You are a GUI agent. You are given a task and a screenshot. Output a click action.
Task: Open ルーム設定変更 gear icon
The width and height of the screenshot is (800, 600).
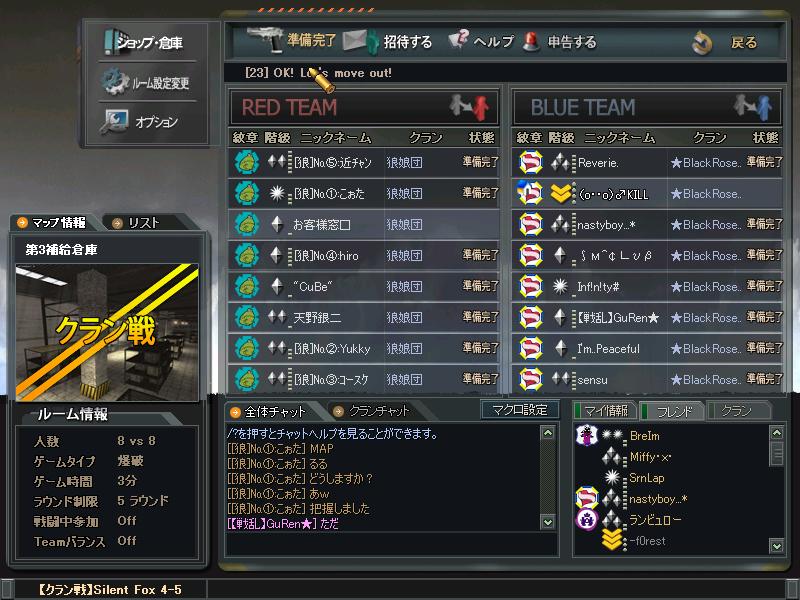click(x=114, y=82)
